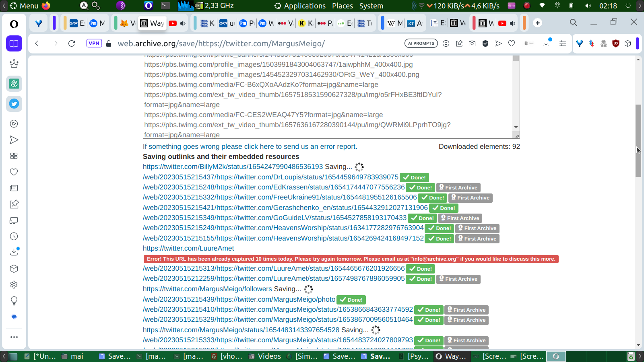Open the toolbar downloads arrow icon
The width and height of the screenshot is (644, 362).
pos(547,43)
